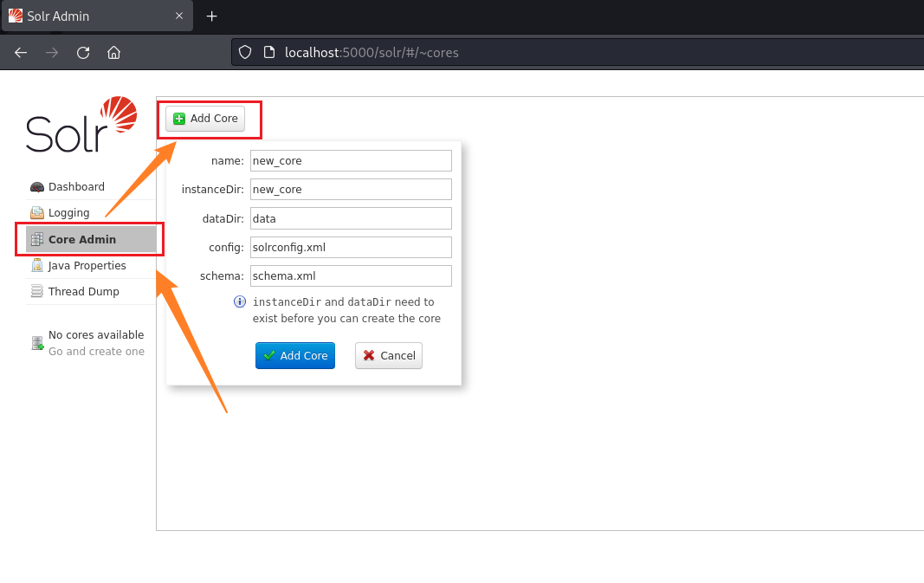Click the 'name:' label text

[228, 161]
